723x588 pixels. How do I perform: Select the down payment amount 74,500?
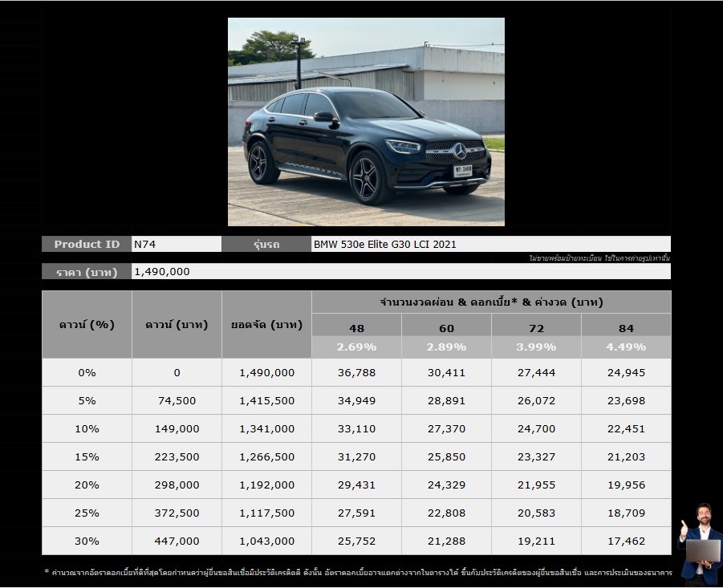tap(177, 400)
